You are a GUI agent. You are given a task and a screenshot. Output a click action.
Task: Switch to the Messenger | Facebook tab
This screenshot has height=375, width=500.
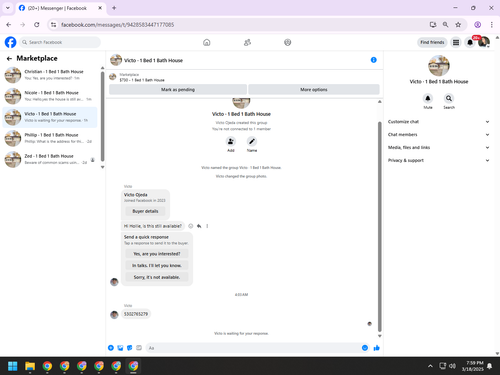[x=60, y=8]
